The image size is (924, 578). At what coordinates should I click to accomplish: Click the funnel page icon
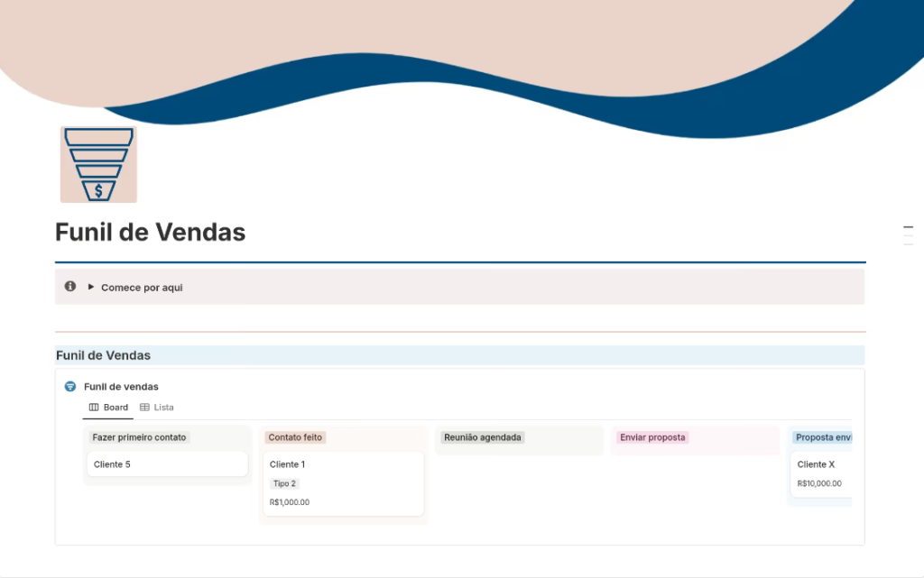98,164
